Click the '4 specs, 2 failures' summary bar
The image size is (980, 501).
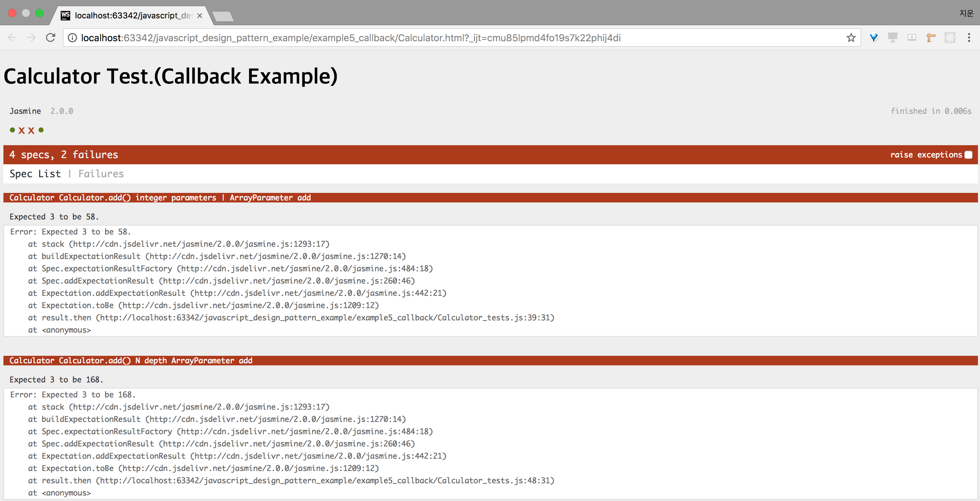click(490, 155)
